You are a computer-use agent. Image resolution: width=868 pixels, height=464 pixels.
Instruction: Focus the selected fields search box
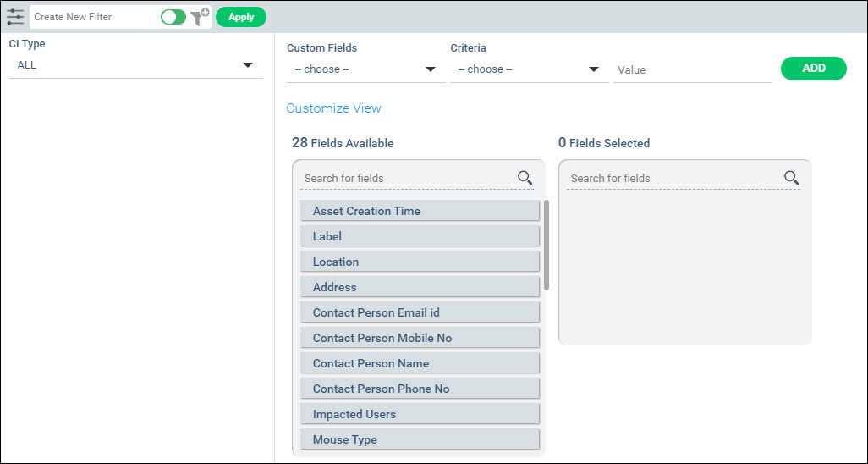(x=673, y=178)
